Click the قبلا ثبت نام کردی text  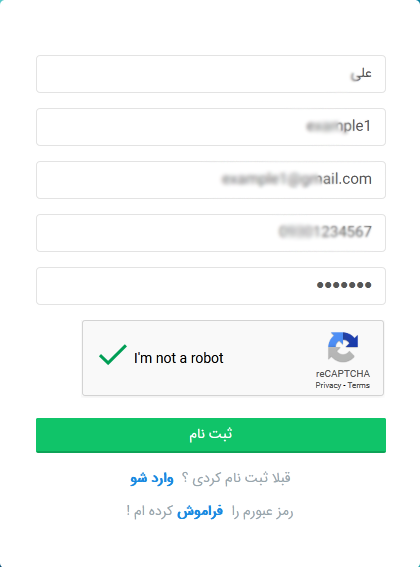241,478
